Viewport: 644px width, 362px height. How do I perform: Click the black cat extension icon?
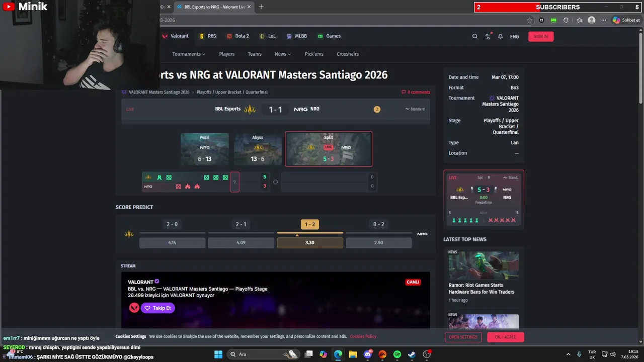coord(541,20)
